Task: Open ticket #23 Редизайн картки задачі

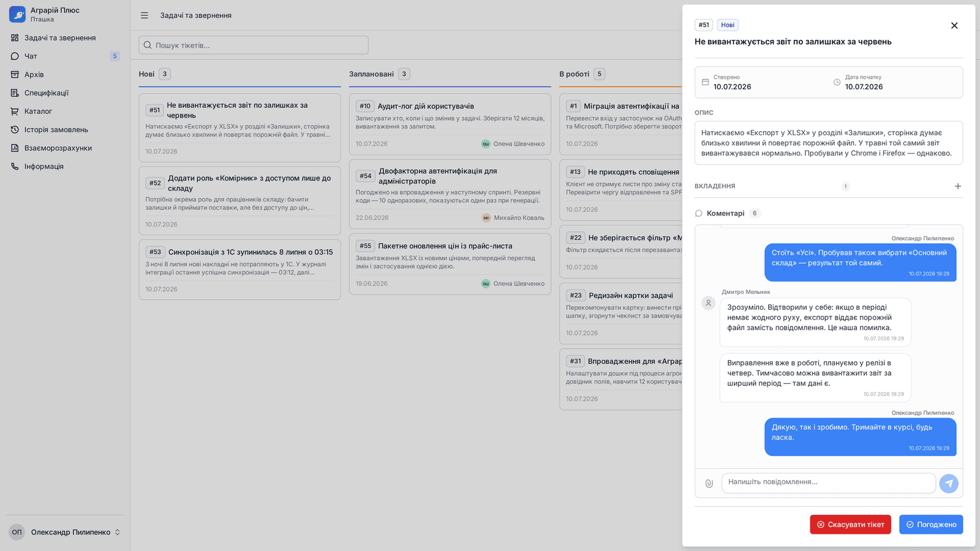Action: tap(621, 313)
